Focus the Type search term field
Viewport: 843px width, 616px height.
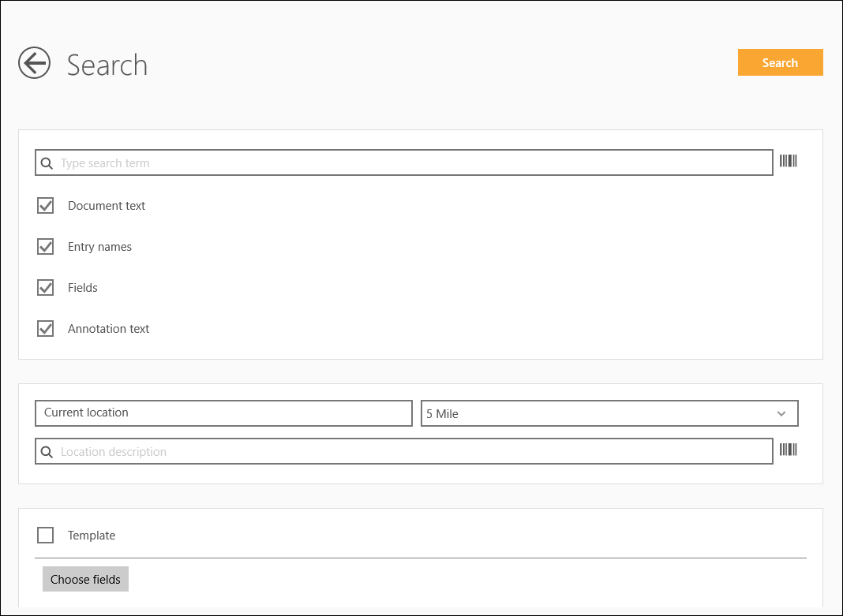404,162
